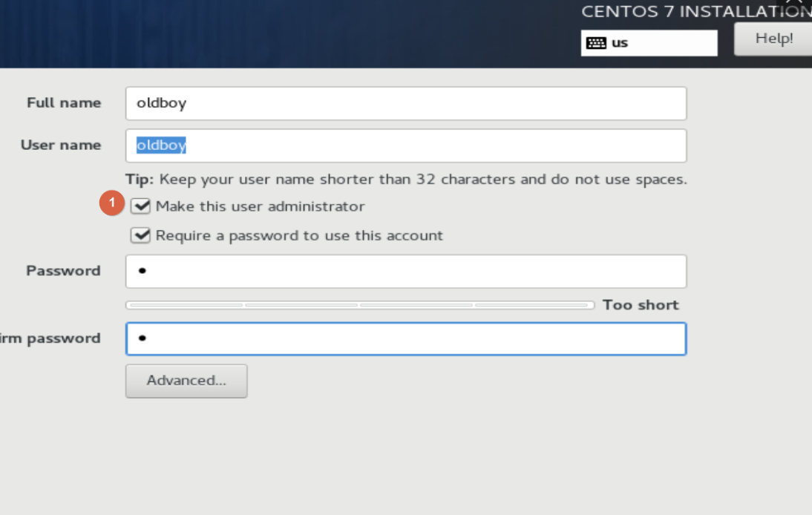Click the password strength bar

[x=360, y=306]
